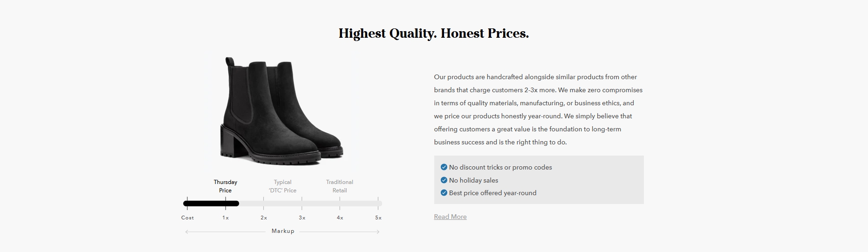
Task: Click the black filled portion of the markup bar
Action: [x=211, y=203]
